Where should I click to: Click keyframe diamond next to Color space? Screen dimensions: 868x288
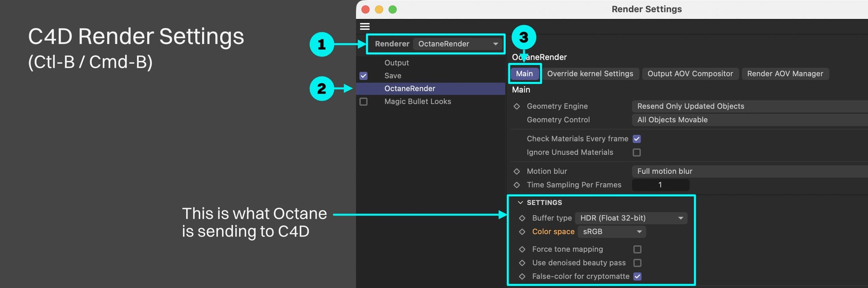[522, 232]
